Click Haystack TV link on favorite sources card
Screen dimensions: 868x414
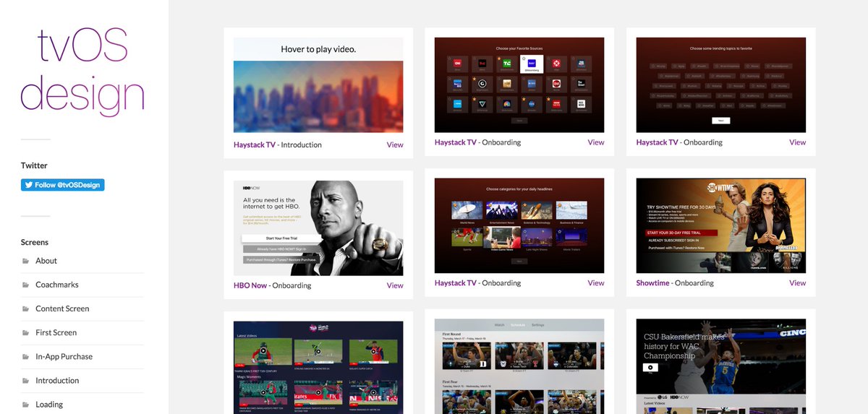(x=456, y=142)
